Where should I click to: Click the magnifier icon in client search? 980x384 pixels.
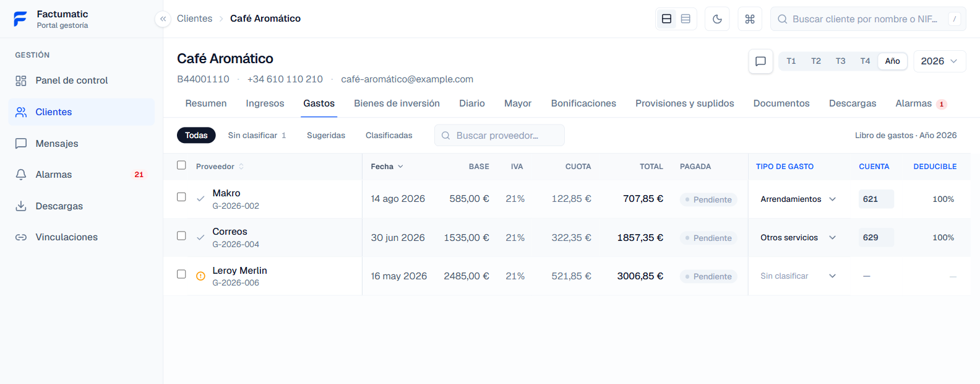(x=783, y=19)
